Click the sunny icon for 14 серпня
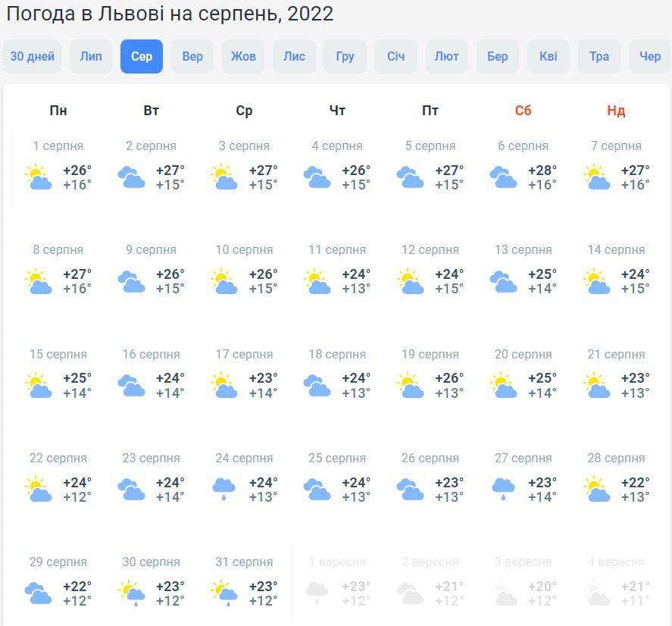 [596, 281]
